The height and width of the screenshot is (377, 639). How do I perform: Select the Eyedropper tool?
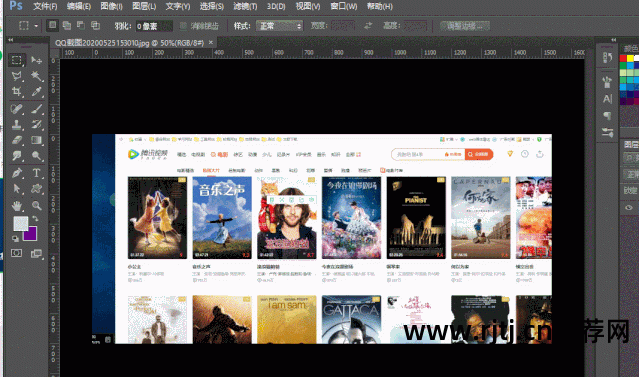point(37,91)
